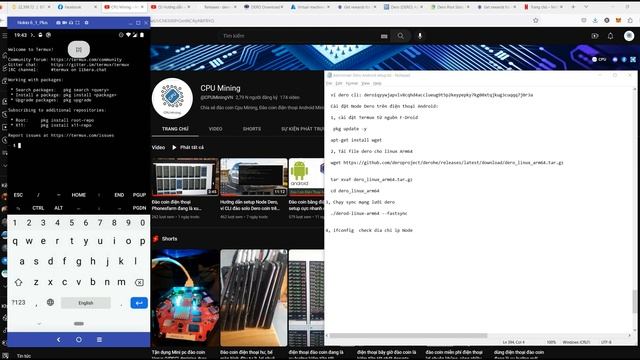Open the VIDEO channel tab

[216, 129]
